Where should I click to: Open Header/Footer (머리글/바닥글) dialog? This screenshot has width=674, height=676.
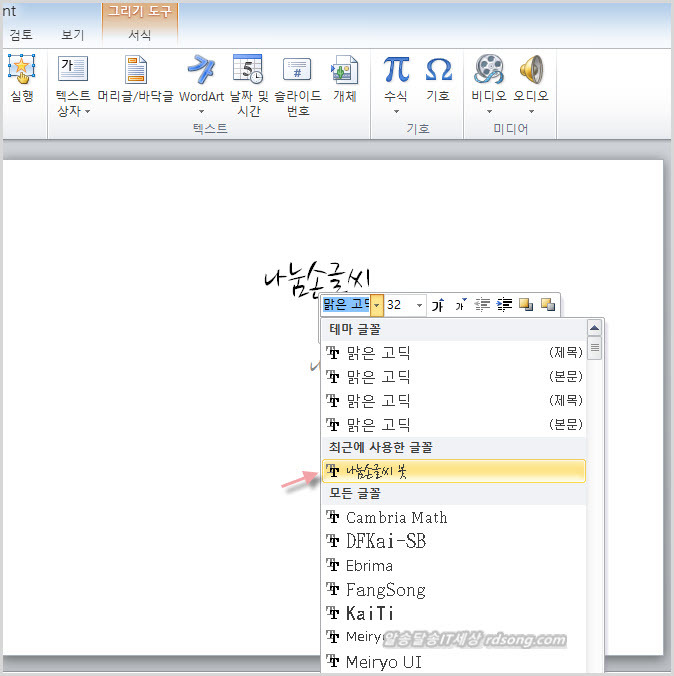(135, 70)
